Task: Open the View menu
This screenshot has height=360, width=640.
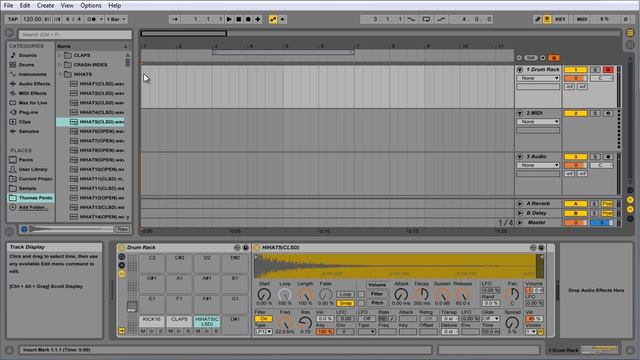Action: click(67, 5)
